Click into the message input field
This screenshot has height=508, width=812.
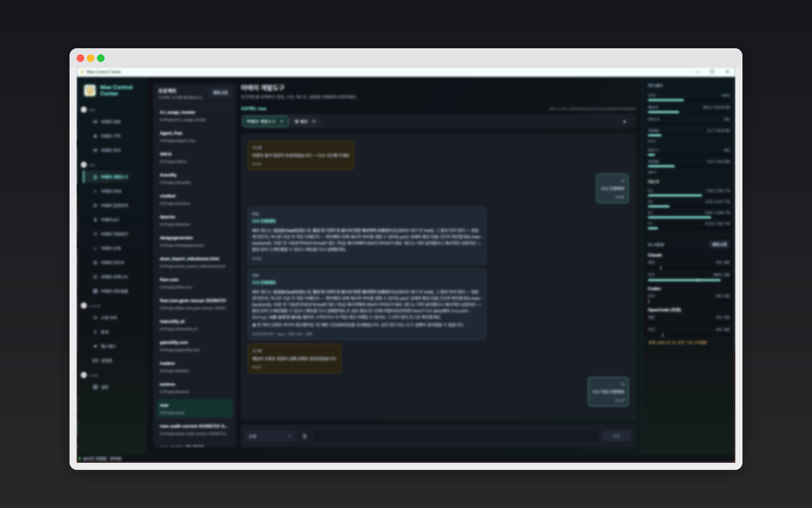coord(455,436)
